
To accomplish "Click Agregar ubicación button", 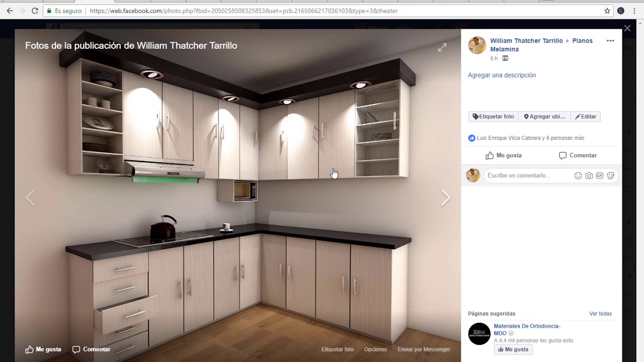I will (x=544, y=117).
